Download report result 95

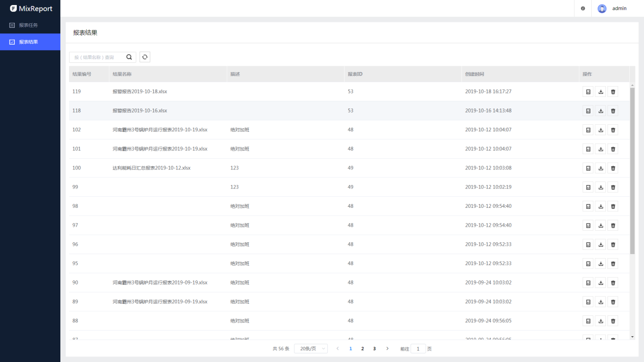point(601,264)
